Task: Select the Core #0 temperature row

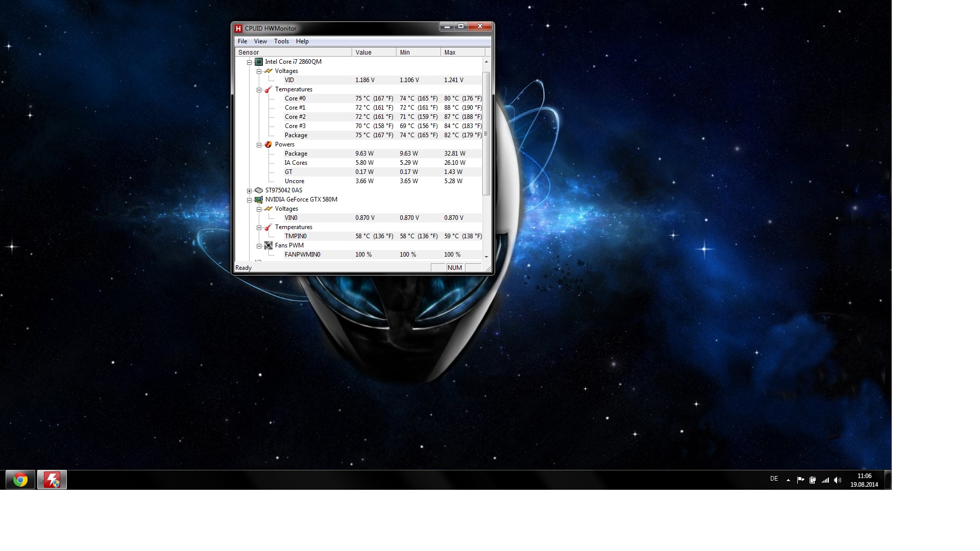Action: pyautogui.click(x=383, y=98)
